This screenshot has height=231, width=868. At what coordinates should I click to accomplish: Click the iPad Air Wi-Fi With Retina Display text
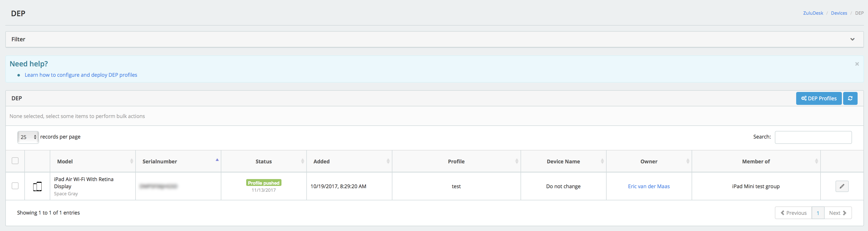tap(84, 183)
